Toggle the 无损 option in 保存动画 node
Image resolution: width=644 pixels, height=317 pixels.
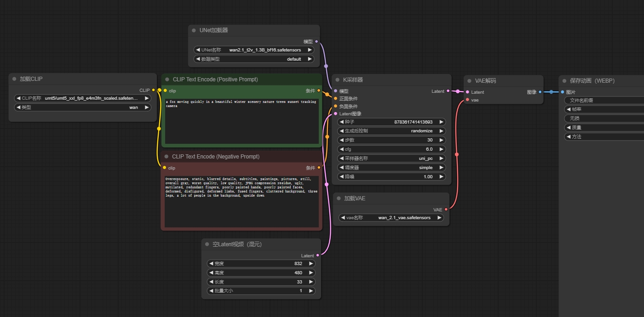click(603, 119)
